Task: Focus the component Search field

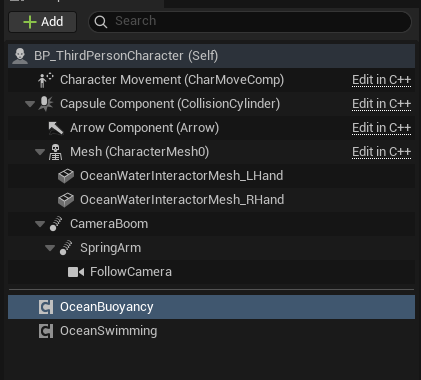Action: (x=250, y=22)
